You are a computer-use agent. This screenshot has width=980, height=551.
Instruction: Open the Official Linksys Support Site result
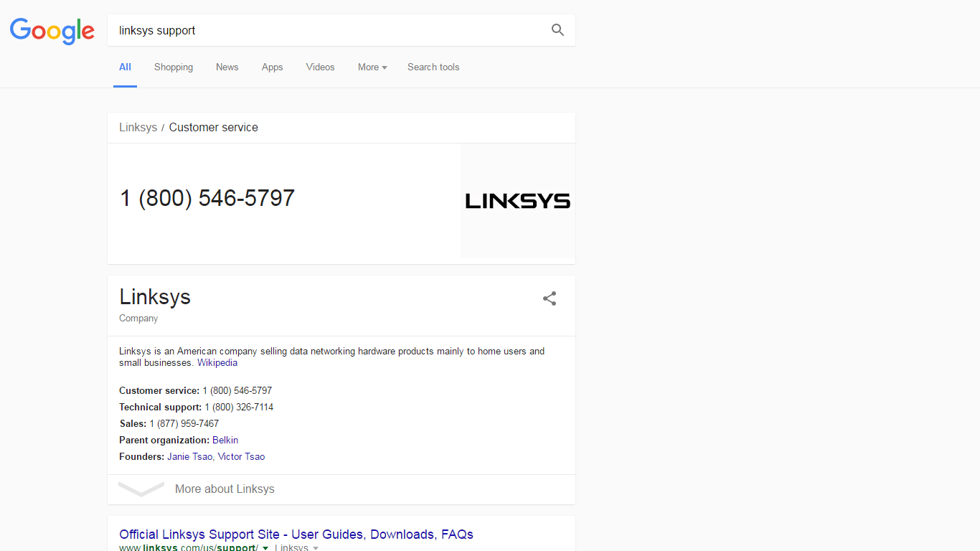296,534
